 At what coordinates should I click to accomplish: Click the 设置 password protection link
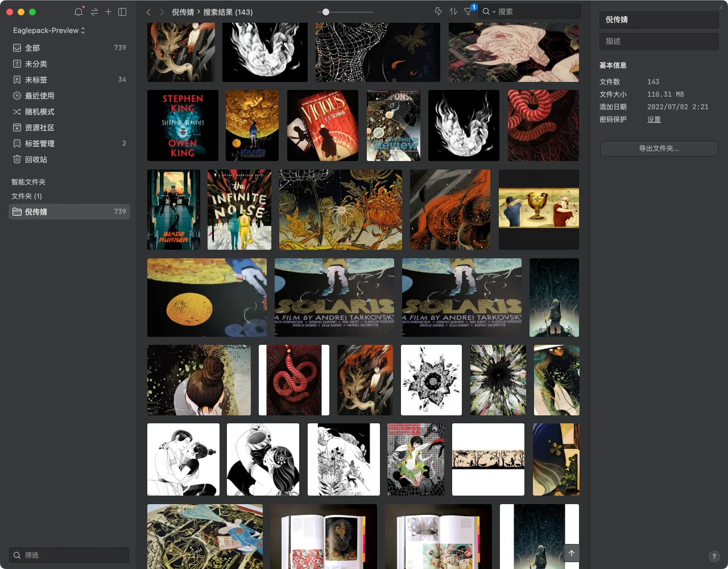[x=654, y=119]
